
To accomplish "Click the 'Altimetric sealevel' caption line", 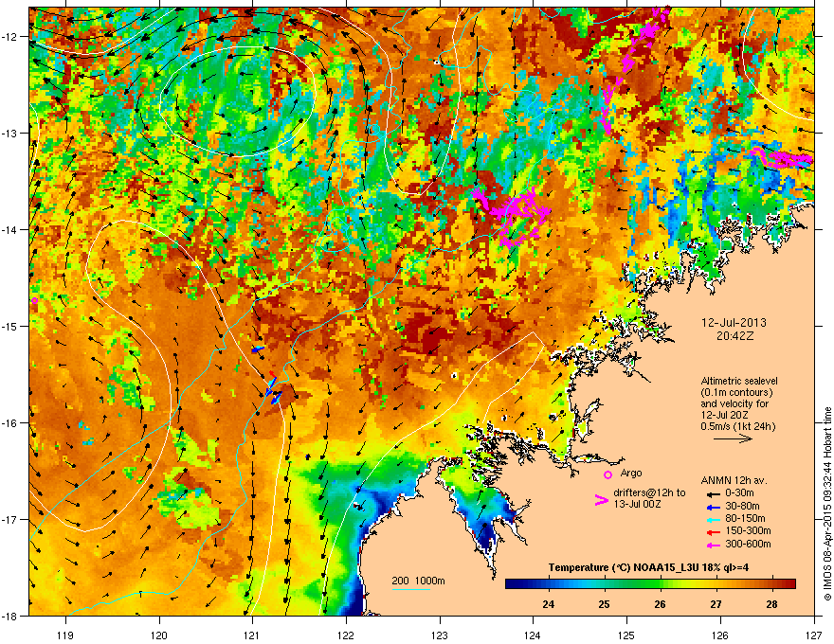I will [x=739, y=381].
